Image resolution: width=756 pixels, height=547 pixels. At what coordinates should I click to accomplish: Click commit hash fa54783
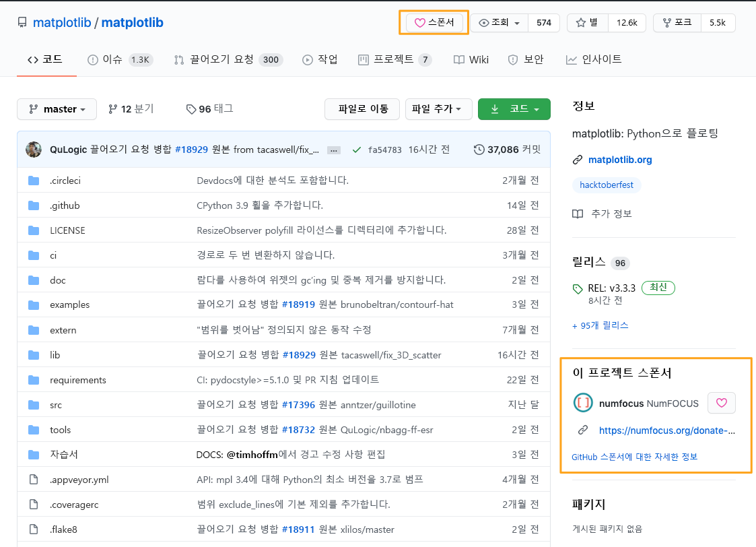tap(385, 150)
